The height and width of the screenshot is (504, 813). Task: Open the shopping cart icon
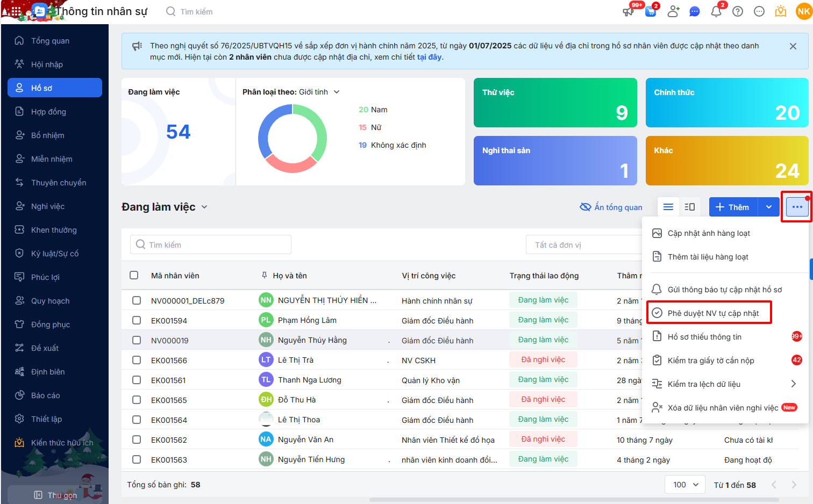(651, 11)
